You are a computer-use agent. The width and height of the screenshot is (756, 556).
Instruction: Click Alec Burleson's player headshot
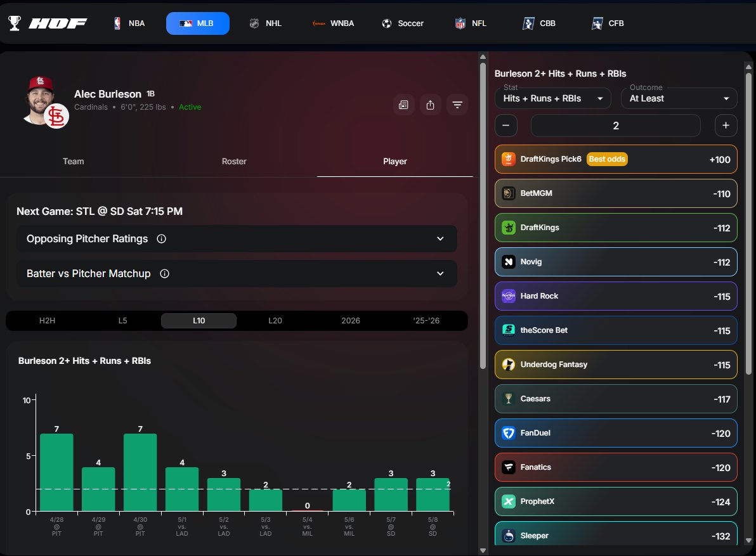(x=39, y=99)
